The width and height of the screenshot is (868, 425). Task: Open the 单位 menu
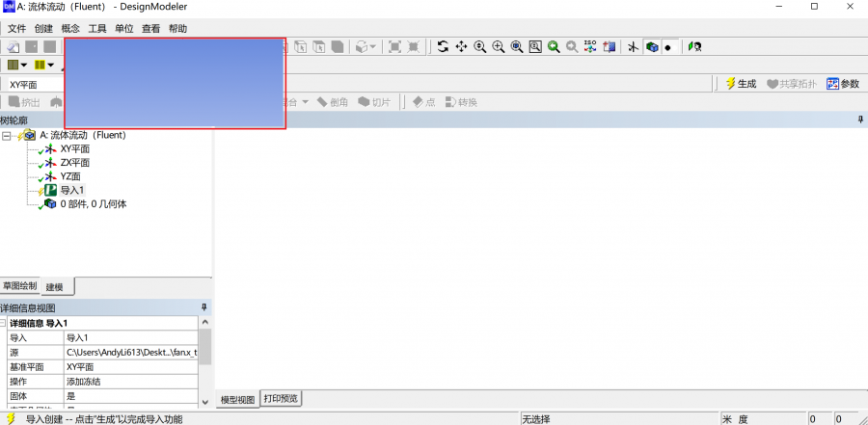(x=124, y=29)
